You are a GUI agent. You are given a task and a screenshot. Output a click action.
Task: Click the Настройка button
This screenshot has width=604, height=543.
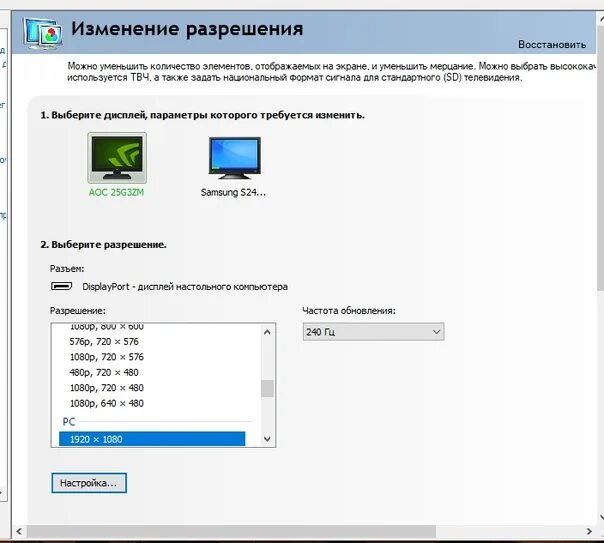click(89, 483)
